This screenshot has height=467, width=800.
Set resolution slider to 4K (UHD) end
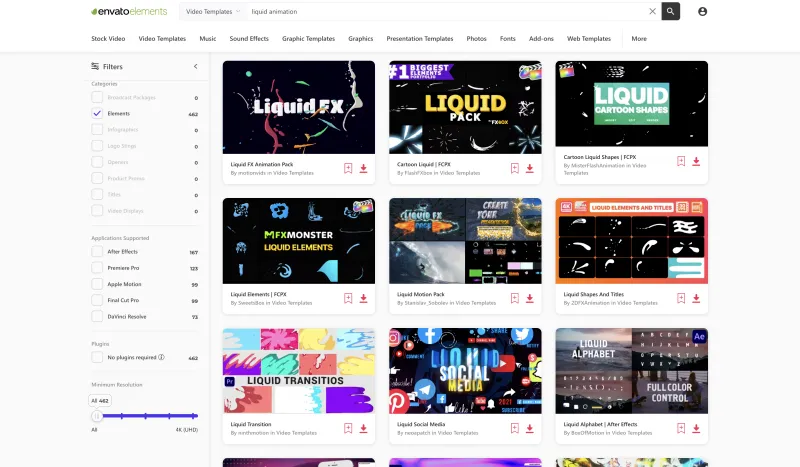click(194, 416)
